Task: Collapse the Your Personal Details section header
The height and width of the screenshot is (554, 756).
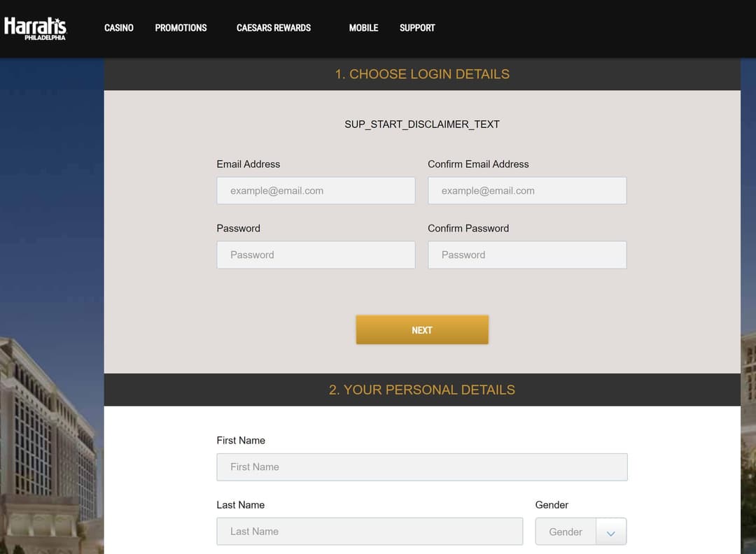Action: pos(422,390)
